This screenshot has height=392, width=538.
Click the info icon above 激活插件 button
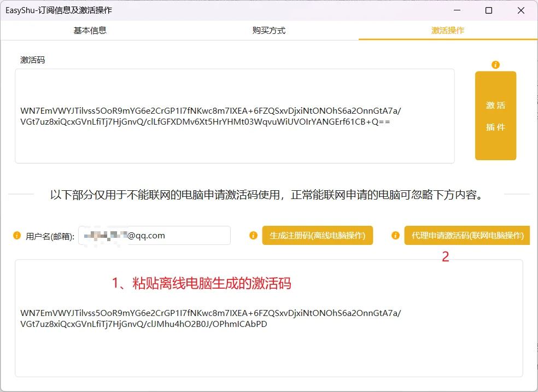tap(495, 65)
